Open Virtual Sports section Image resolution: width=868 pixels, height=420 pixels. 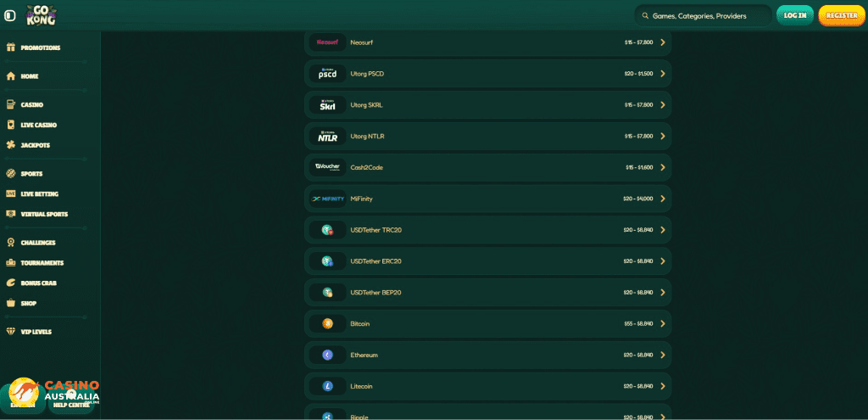44,214
